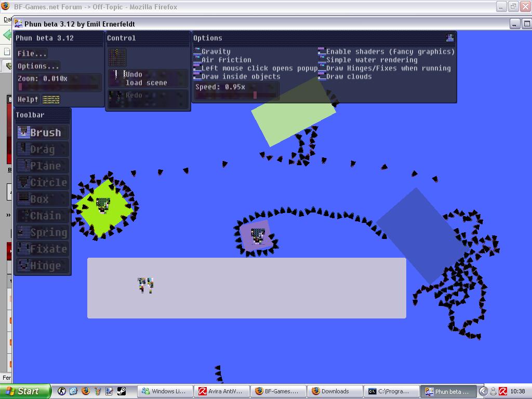The width and height of the screenshot is (532, 399).
Task: Toggle the Gravity option
Action: tap(212, 51)
